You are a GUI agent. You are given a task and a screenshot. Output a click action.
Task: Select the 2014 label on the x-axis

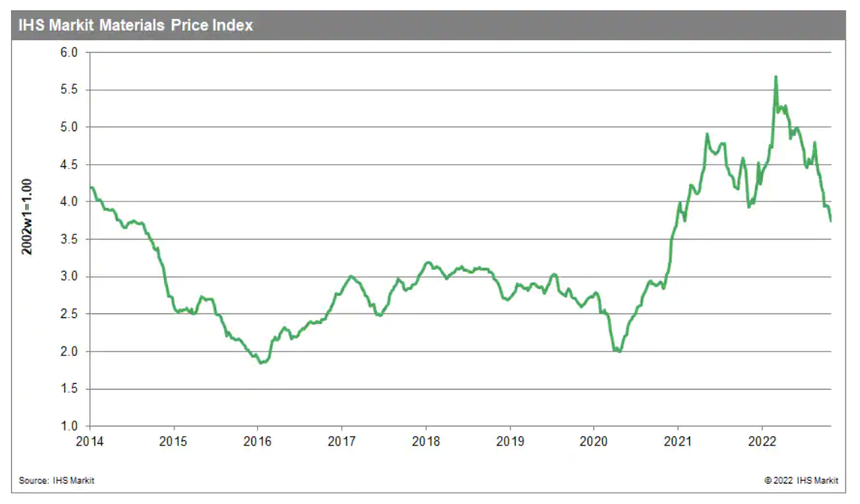click(x=89, y=440)
